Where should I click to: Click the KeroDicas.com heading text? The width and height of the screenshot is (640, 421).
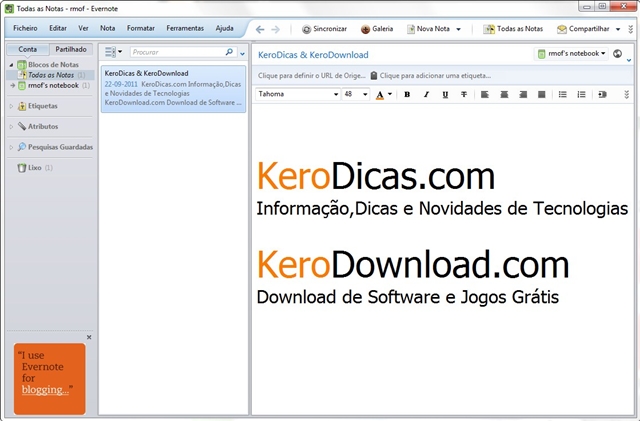pos(376,176)
